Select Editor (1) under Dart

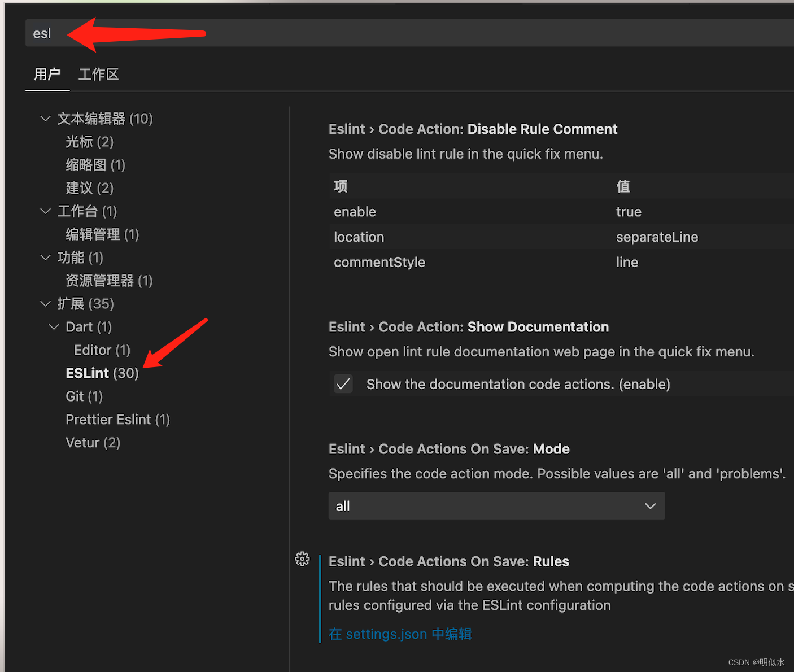[102, 350]
